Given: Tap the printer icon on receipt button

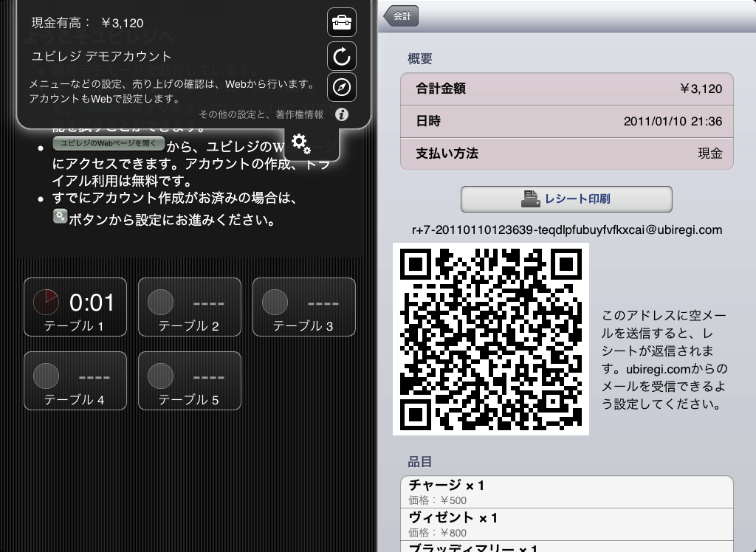Looking at the screenshot, I should (530, 199).
